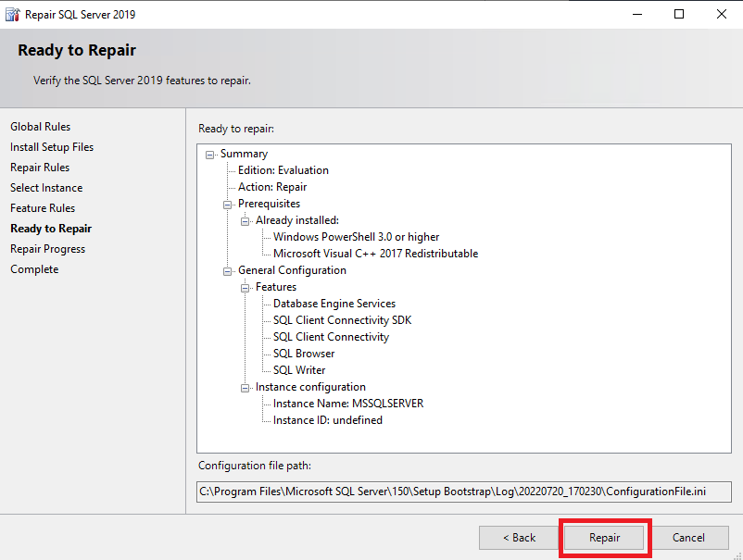Cancel the repair wizard

[688, 538]
